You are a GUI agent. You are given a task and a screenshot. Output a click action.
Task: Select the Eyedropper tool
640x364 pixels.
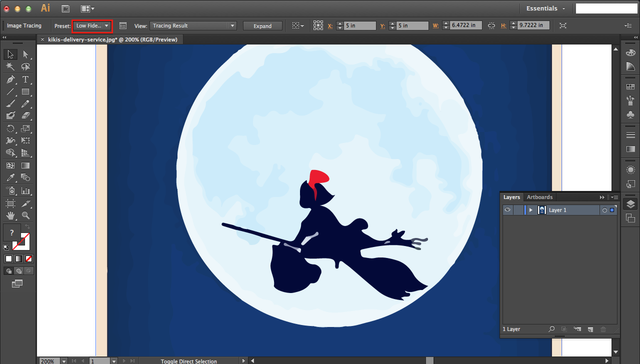[10, 178]
